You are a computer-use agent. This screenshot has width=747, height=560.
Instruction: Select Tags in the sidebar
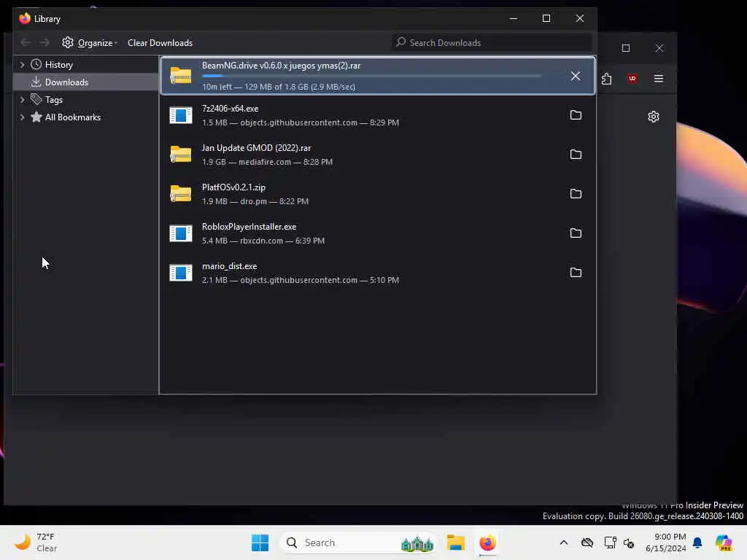coord(53,99)
